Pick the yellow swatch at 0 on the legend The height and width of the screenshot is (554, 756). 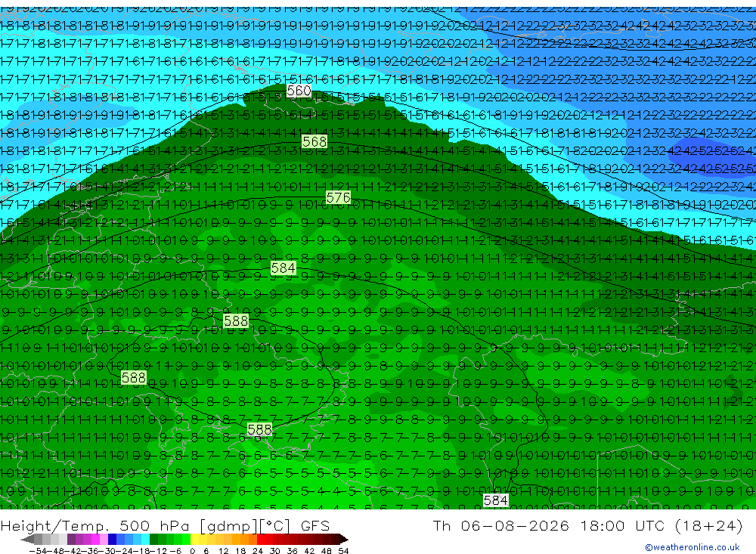195,540
